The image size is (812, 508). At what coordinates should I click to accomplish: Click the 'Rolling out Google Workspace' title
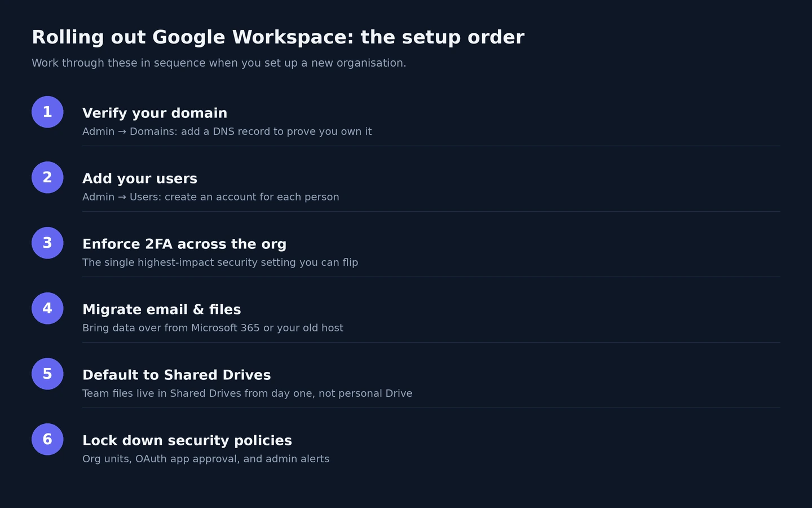point(278,37)
